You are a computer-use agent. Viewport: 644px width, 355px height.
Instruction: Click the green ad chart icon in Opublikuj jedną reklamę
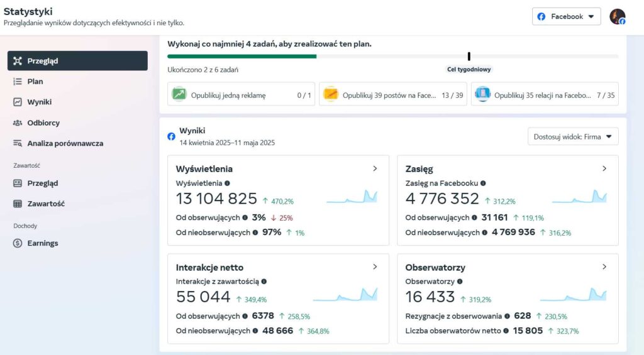(x=179, y=94)
